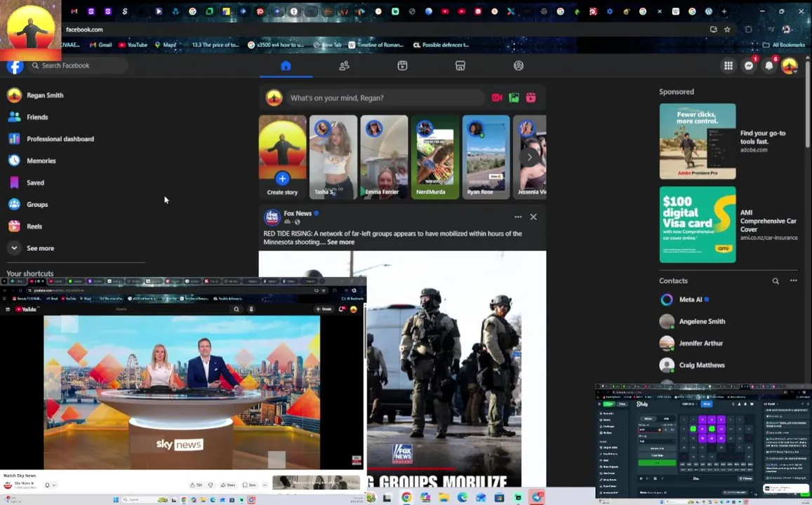Image resolution: width=812 pixels, height=505 pixels.
Task: Open Emma Ferrier story
Action: click(x=385, y=157)
